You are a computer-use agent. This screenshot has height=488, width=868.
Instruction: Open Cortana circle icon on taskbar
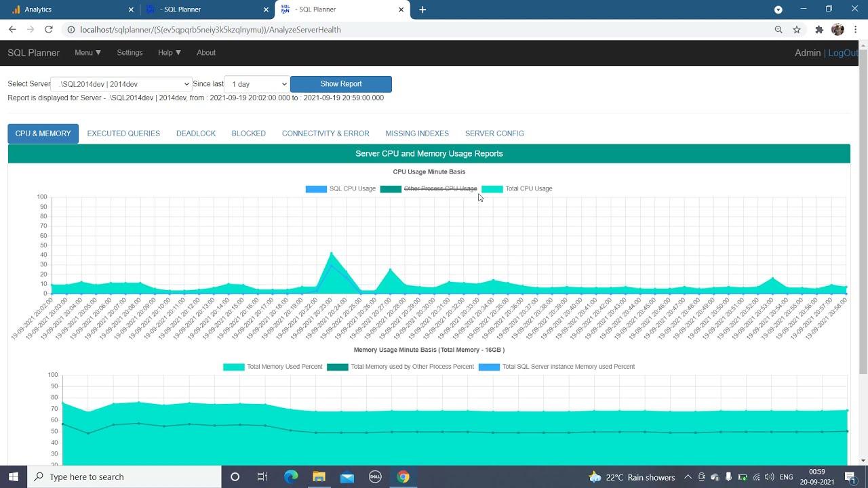coord(235,477)
